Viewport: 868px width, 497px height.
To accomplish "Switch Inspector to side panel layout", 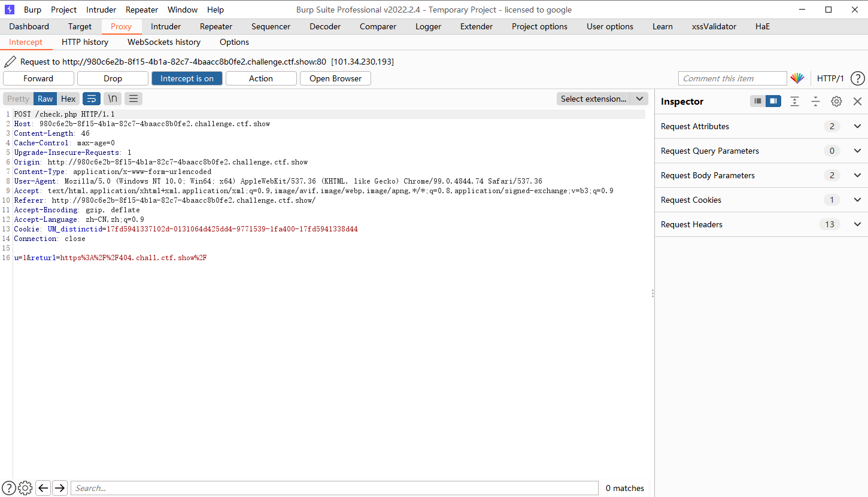I will click(773, 101).
